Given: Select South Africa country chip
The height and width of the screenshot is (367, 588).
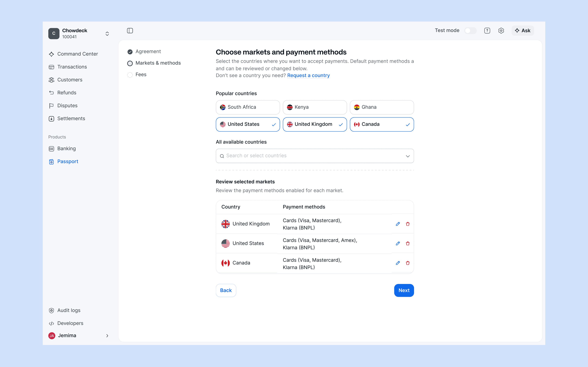Looking at the screenshot, I should 248,107.
